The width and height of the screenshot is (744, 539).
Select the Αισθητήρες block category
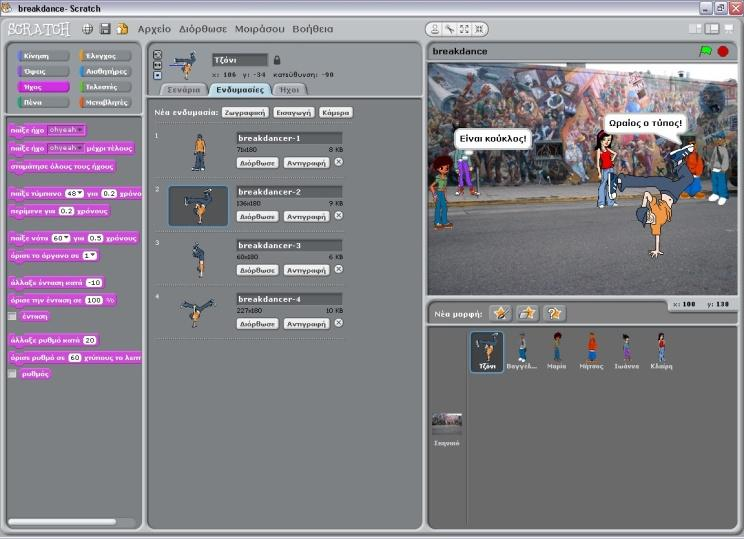click(x=105, y=71)
